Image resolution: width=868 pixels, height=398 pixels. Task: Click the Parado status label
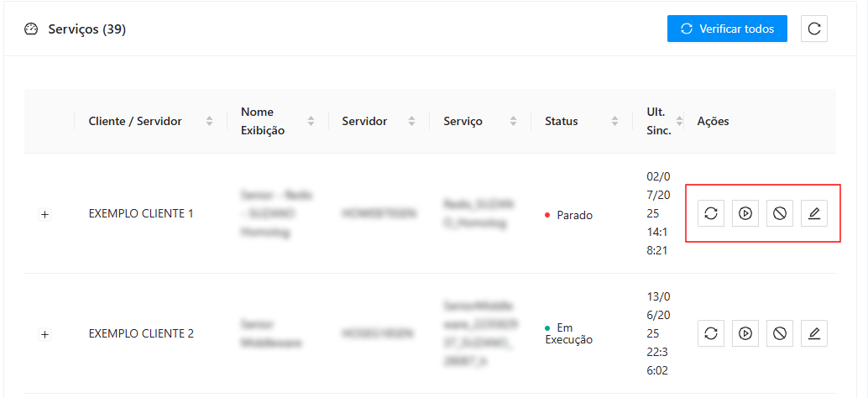coord(574,215)
